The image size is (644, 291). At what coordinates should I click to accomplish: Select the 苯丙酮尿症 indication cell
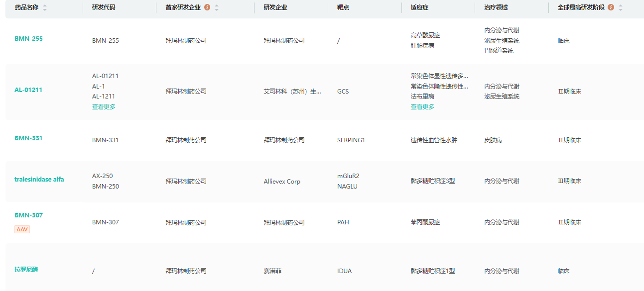click(425, 222)
